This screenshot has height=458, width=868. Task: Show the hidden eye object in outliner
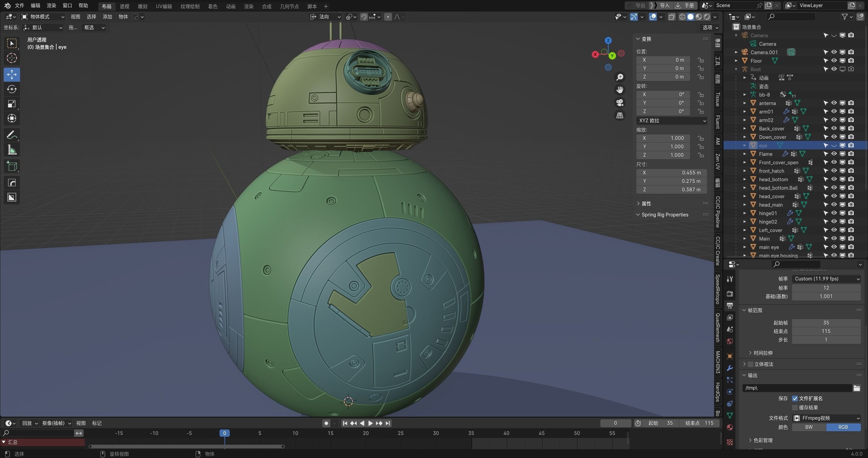(x=834, y=145)
